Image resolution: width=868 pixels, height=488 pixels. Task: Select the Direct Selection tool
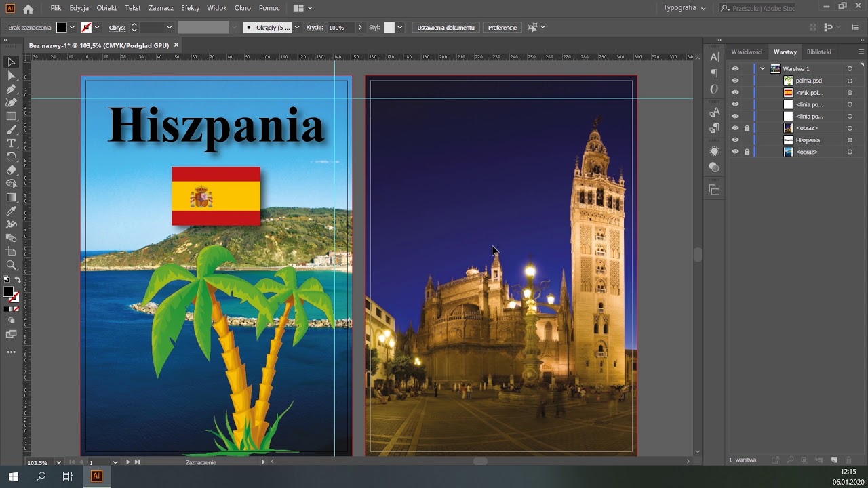pyautogui.click(x=11, y=75)
